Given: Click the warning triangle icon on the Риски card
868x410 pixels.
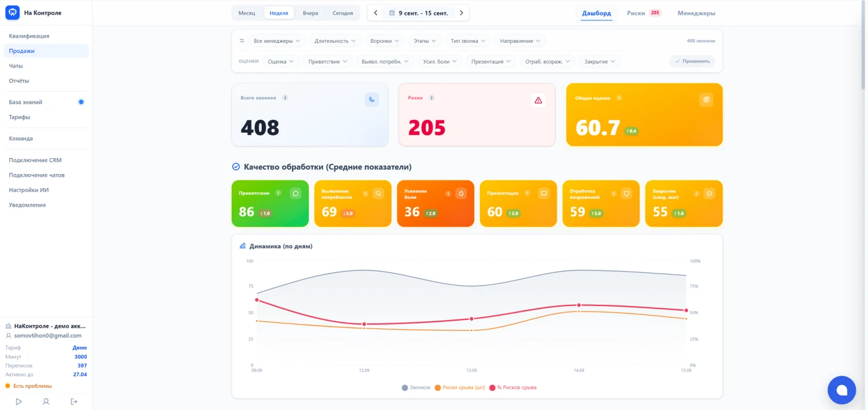Looking at the screenshot, I should pyautogui.click(x=538, y=100).
